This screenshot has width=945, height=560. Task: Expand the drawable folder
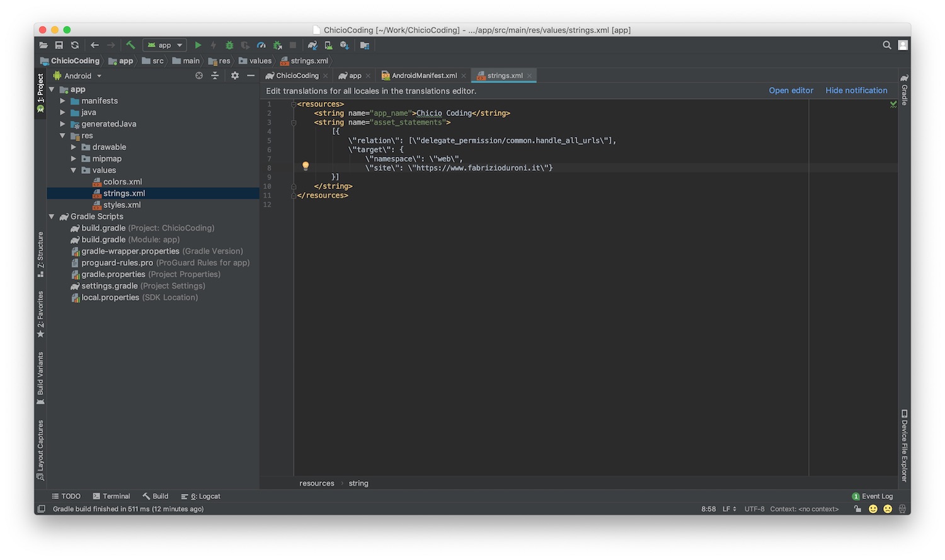point(74,147)
